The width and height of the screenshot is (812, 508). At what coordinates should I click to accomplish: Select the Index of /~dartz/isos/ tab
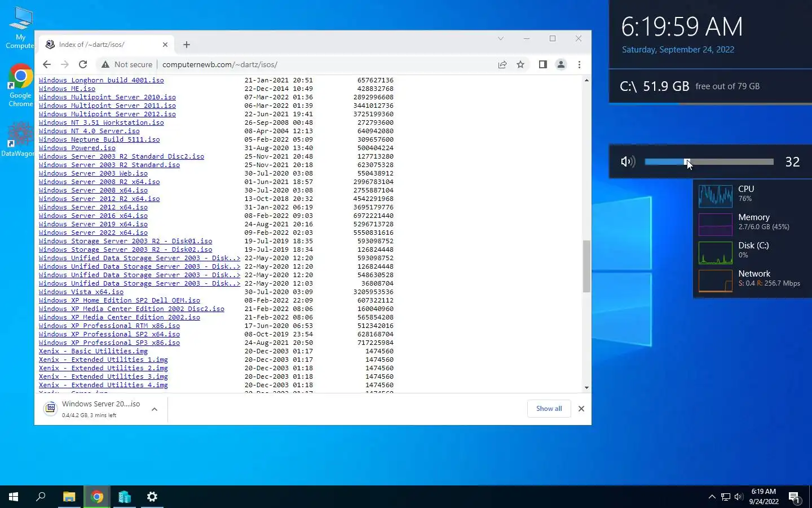pos(107,45)
